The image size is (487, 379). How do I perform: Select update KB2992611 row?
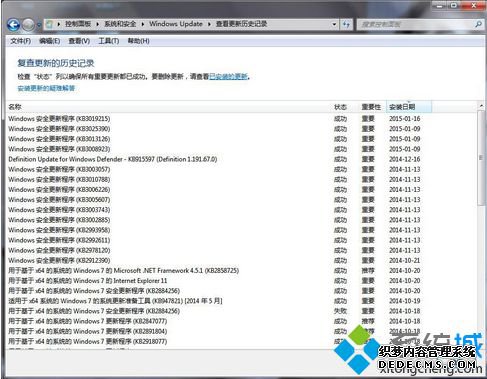point(241,240)
